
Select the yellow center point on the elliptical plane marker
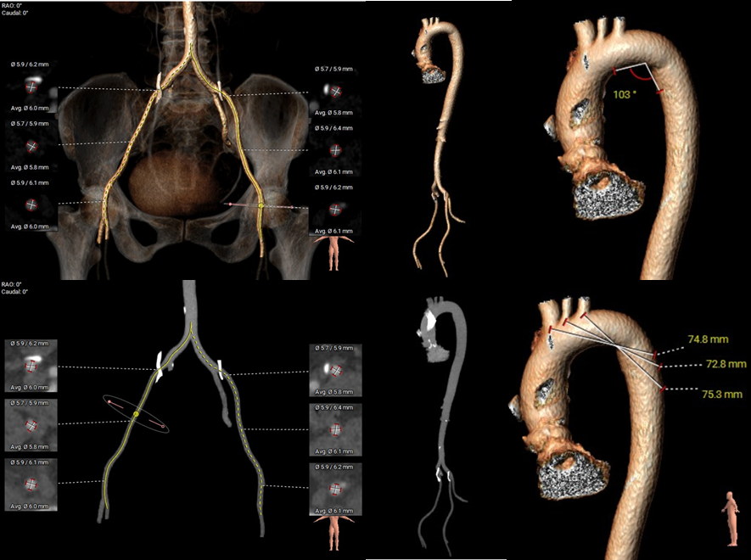pyautogui.click(x=135, y=414)
